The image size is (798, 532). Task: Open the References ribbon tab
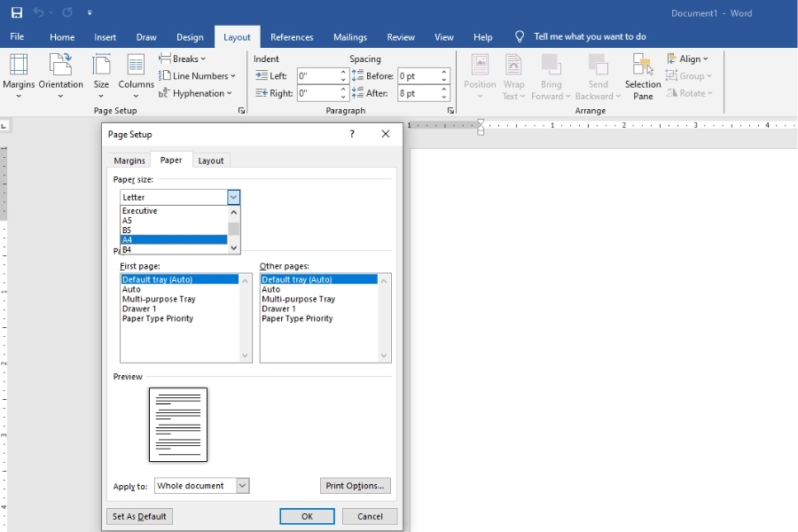[292, 37]
